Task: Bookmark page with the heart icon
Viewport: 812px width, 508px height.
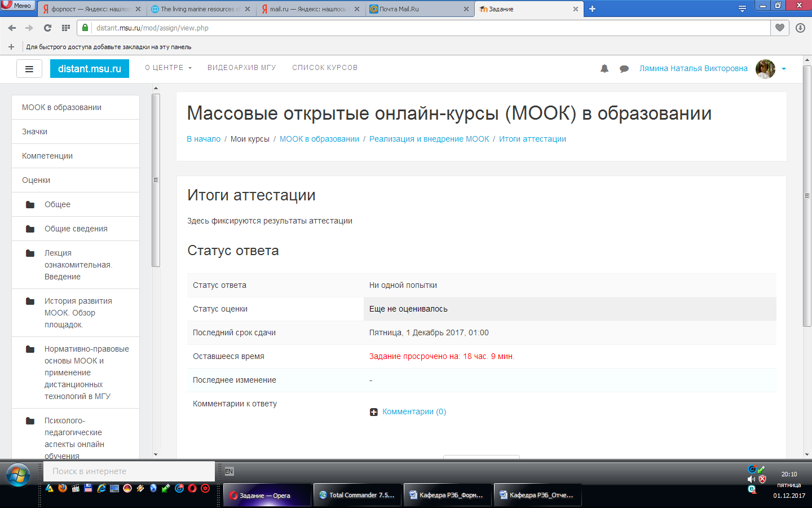Action: pyautogui.click(x=780, y=28)
